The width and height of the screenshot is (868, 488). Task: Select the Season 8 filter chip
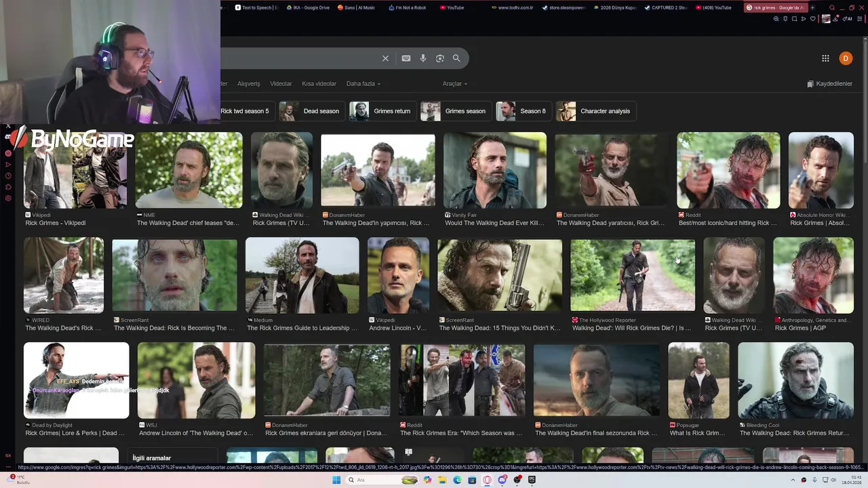tap(523, 111)
